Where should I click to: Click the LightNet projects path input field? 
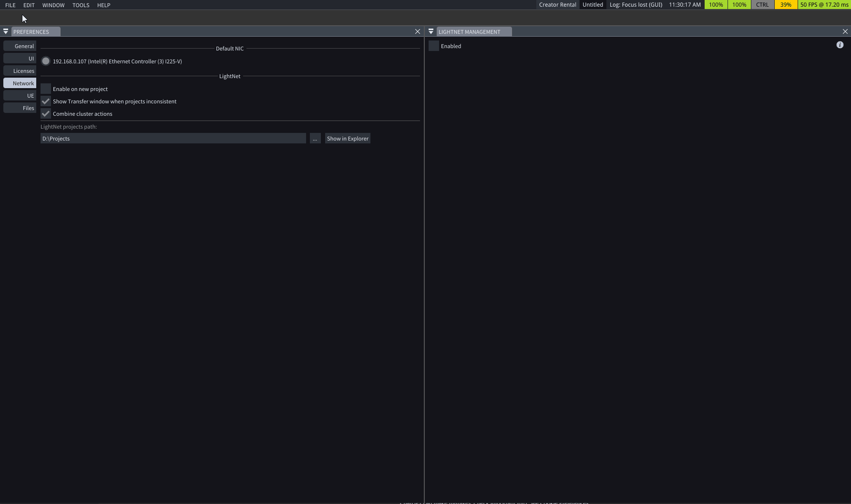click(173, 139)
